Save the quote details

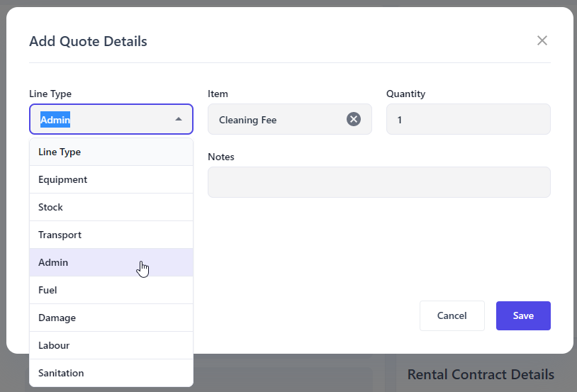click(523, 315)
